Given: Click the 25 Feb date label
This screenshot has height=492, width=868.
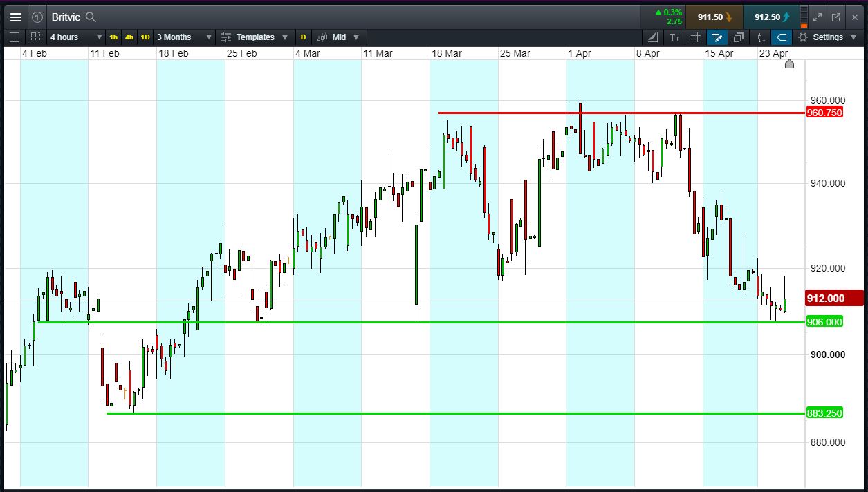Looking at the screenshot, I should pos(241,53).
